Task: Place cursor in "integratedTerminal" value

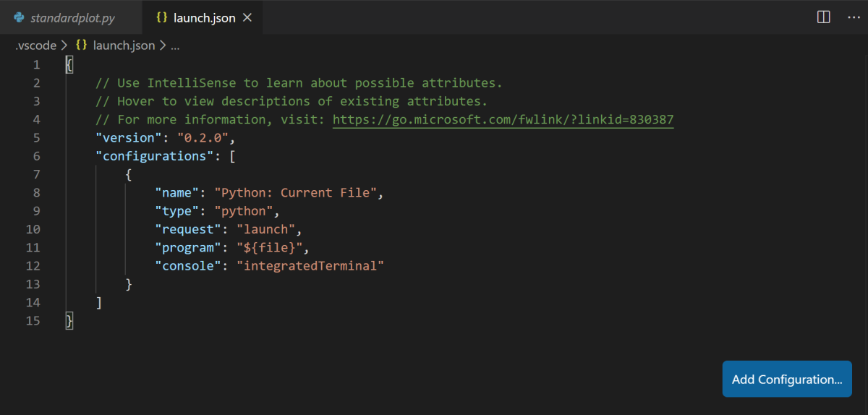Action: pos(310,266)
